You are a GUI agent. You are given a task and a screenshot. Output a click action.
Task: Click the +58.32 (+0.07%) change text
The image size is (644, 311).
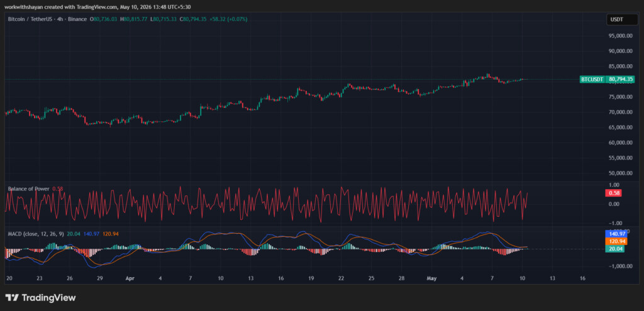pos(228,19)
